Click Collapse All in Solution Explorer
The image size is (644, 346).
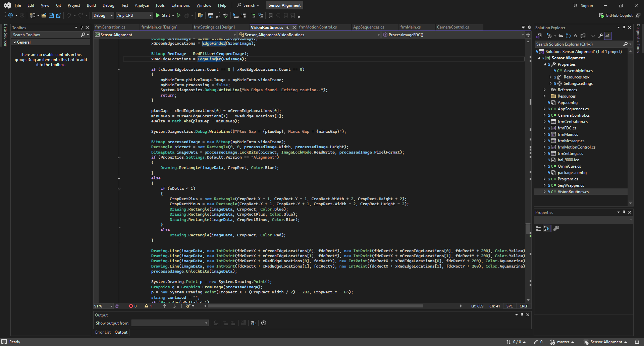[x=576, y=36]
